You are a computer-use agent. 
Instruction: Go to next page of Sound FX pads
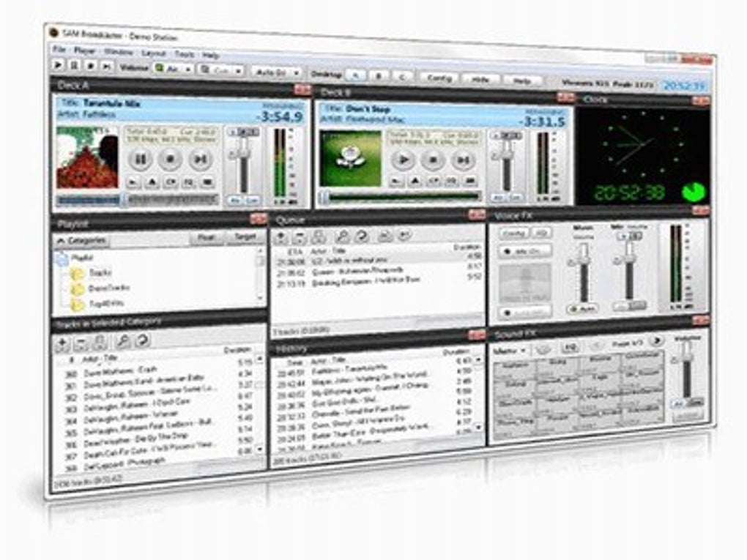[x=657, y=340]
